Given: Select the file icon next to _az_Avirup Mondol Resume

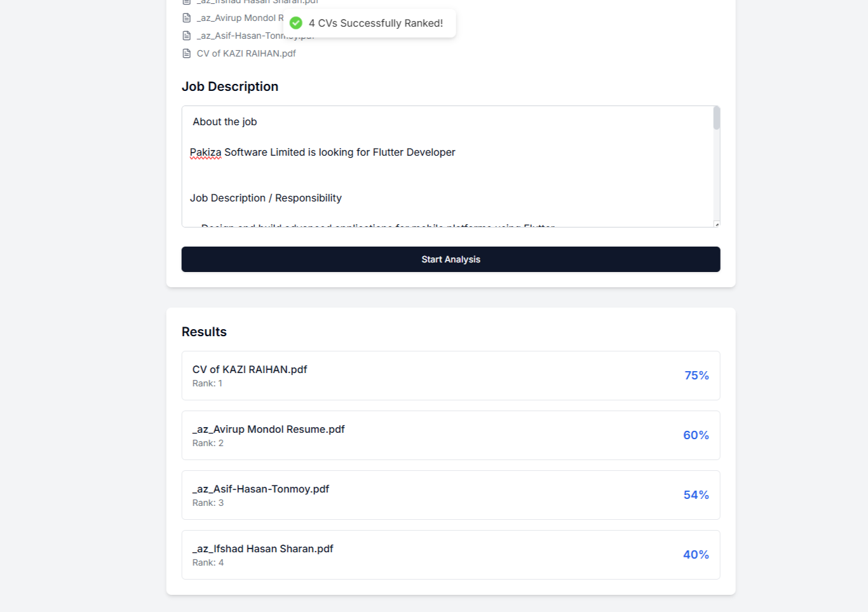Looking at the screenshot, I should 187,18.
